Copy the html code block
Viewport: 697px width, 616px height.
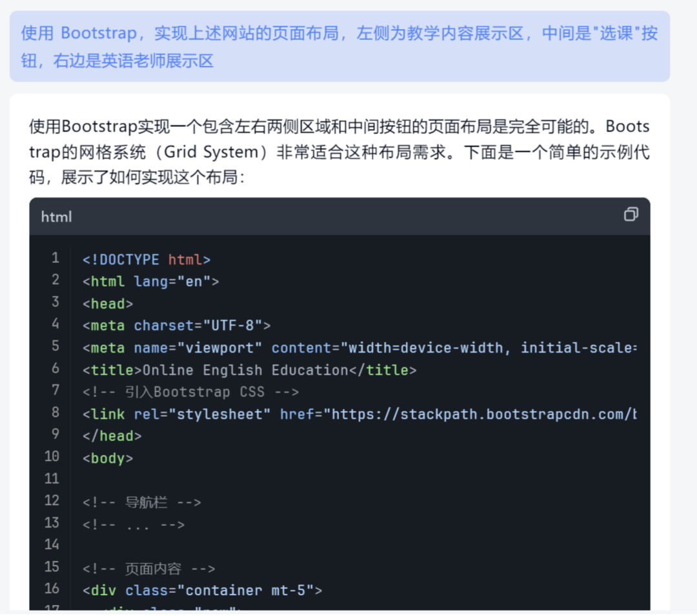coord(631,215)
